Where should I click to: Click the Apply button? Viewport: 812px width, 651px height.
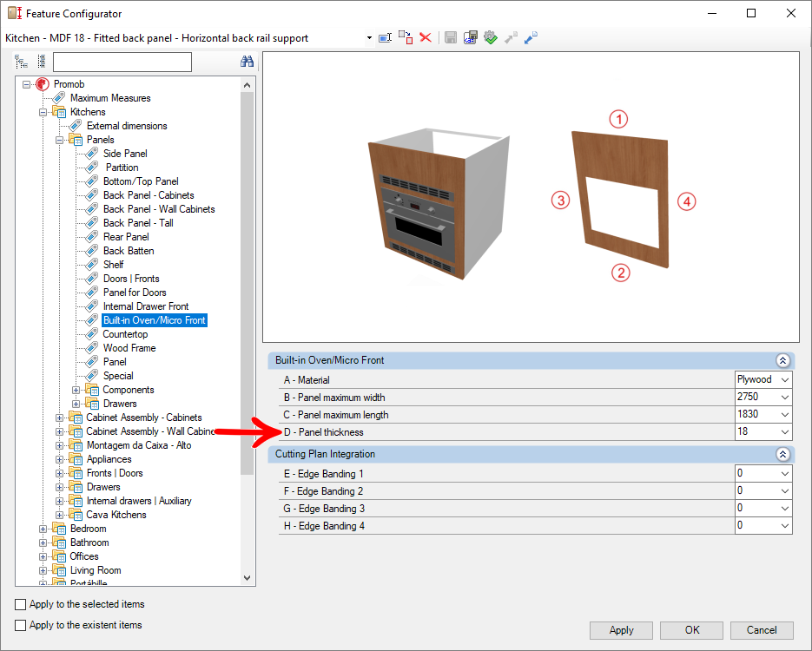click(621, 630)
